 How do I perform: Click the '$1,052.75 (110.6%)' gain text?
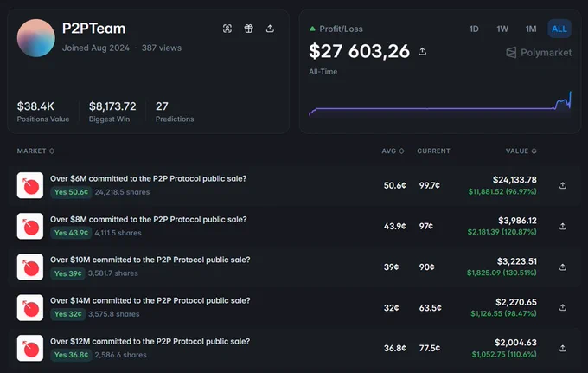click(x=504, y=354)
